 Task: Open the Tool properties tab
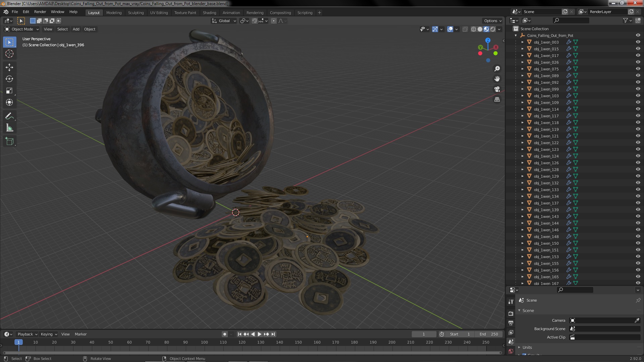(511, 302)
